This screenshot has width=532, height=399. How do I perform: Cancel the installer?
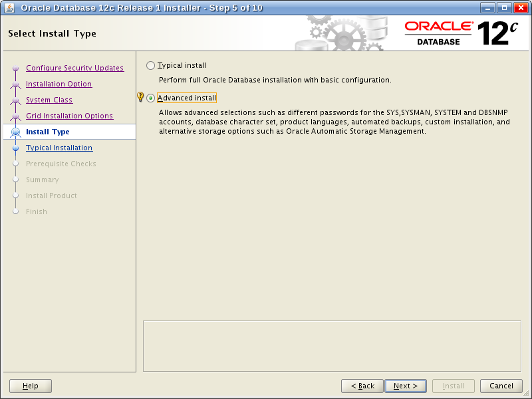tap(501, 386)
